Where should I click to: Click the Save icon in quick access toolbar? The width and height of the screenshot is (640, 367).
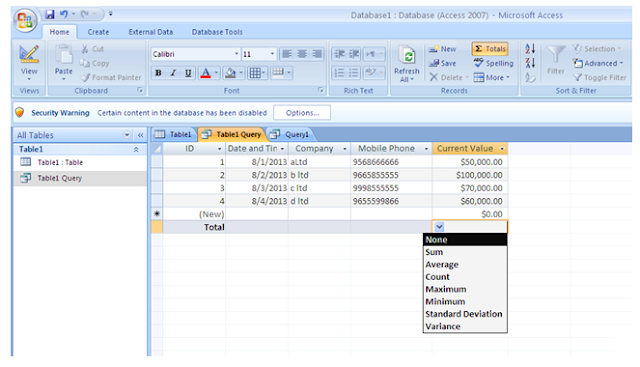coord(50,14)
